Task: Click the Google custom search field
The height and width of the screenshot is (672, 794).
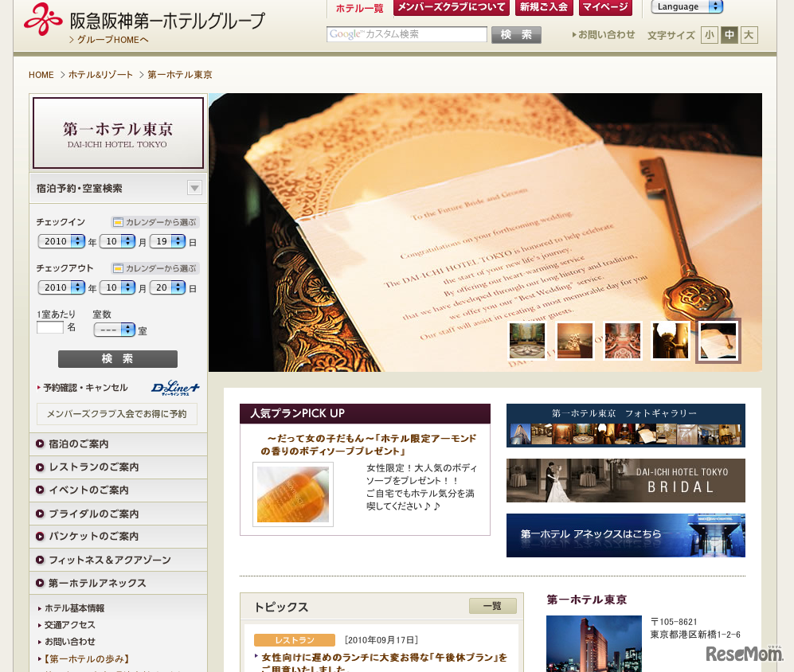Action: coord(406,34)
